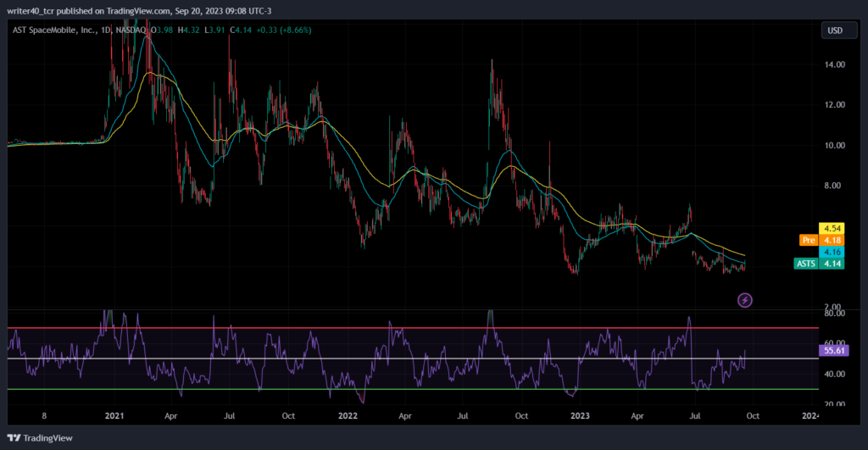
Task: Click the yellow 4.54 moving average label
Action: pyautogui.click(x=832, y=228)
